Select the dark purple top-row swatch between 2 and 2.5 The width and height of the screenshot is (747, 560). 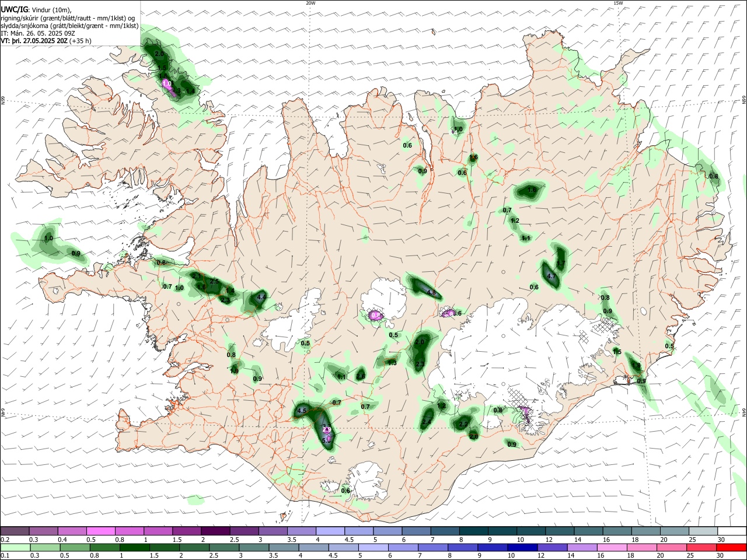215,531
